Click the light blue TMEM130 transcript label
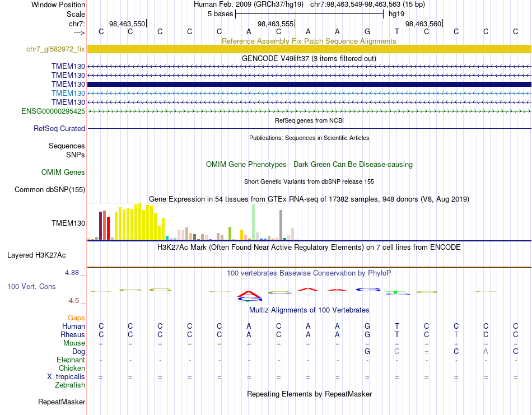This screenshot has height=415, width=532. click(x=68, y=93)
